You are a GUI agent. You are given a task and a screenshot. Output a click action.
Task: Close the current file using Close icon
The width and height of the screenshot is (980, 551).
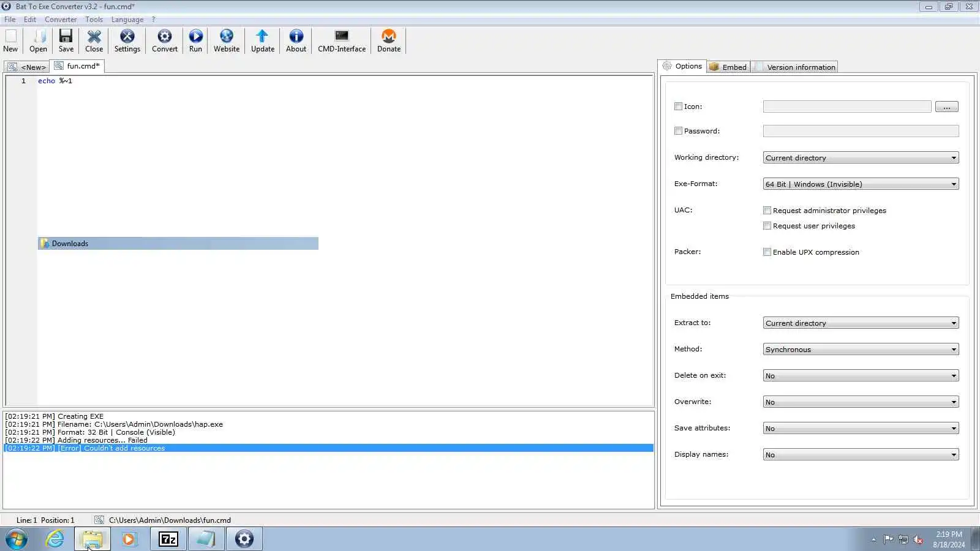pyautogui.click(x=94, y=41)
